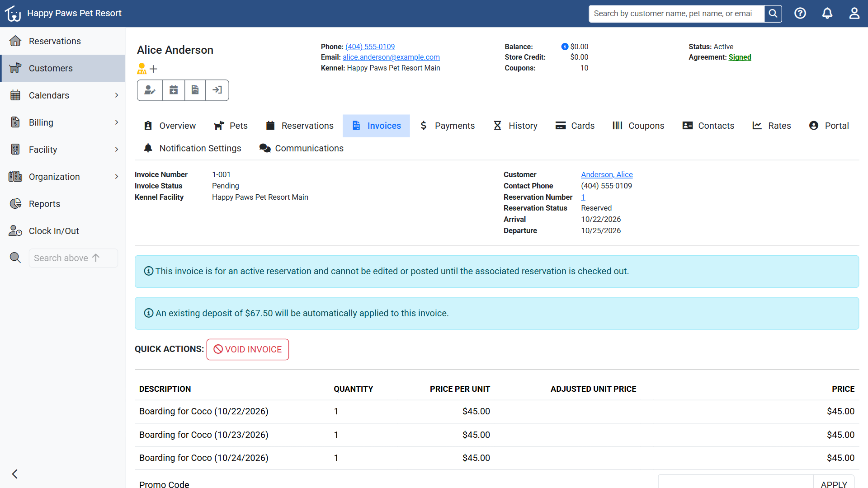This screenshot has width=868, height=488.
Task: Click the search magnifier button in header
Action: pos(773,14)
